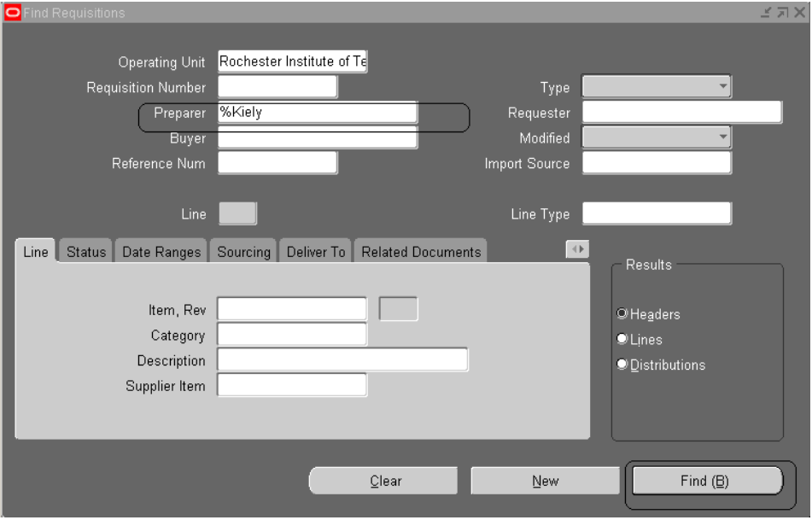Open the Date Ranges tab
Image resolution: width=812 pixels, height=520 pixels.
point(161,252)
